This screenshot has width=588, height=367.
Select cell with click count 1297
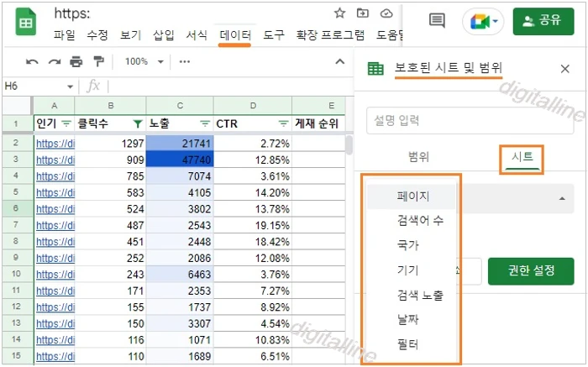pyautogui.click(x=110, y=144)
